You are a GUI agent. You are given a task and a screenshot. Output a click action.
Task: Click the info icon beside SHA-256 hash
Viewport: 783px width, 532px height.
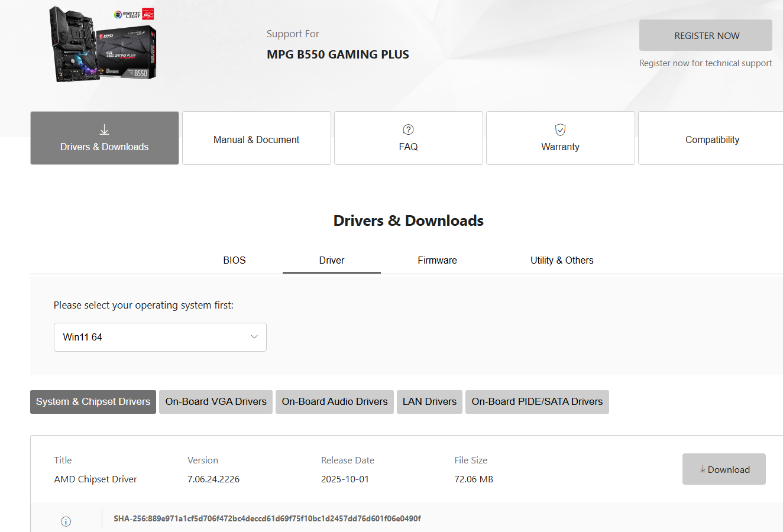pyautogui.click(x=66, y=521)
